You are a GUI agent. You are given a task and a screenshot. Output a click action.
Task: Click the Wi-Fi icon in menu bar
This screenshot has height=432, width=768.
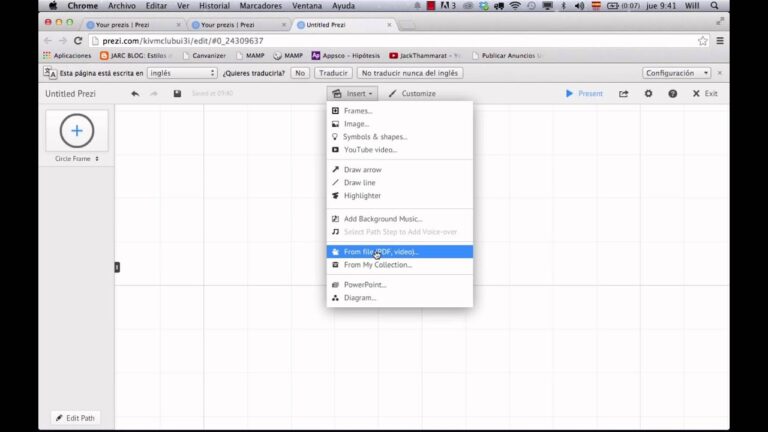point(515,6)
